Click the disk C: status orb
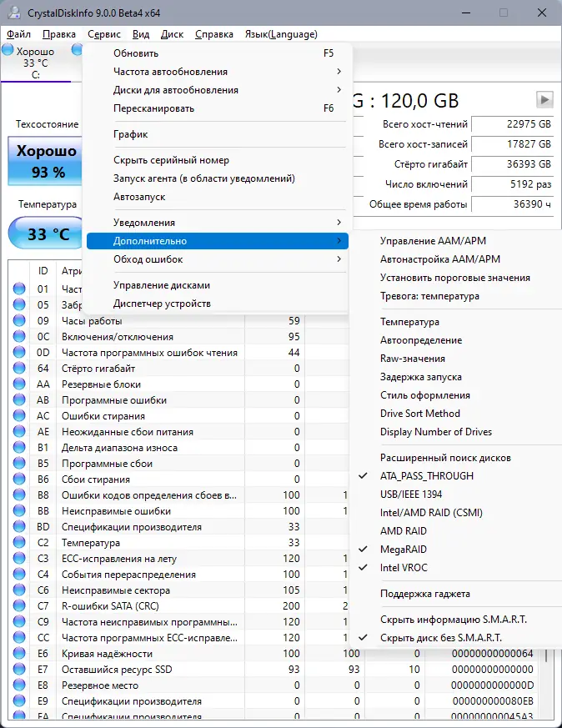The height and width of the screenshot is (728, 562). pos(8,51)
